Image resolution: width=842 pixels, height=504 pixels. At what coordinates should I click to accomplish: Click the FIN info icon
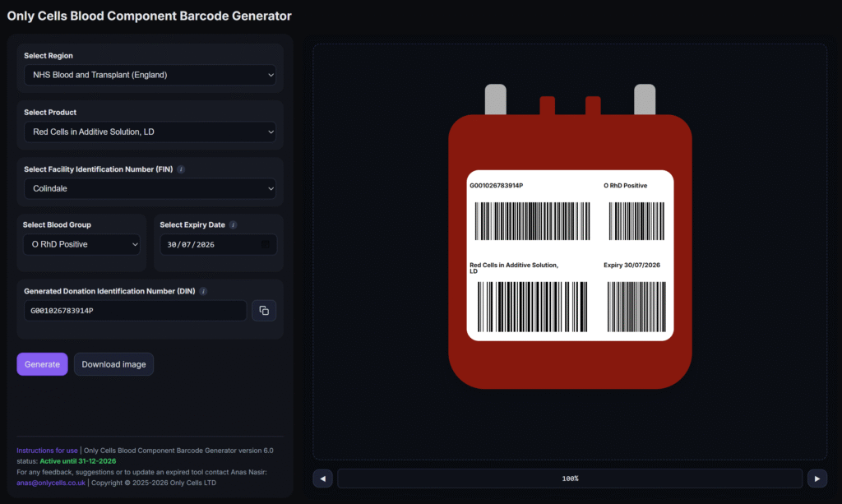(x=181, y=169)
